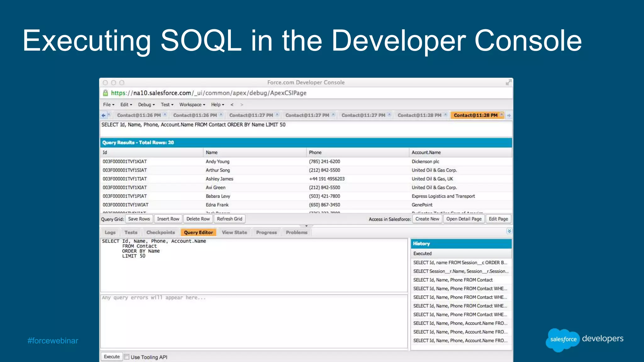Open the Help menu

218,105
